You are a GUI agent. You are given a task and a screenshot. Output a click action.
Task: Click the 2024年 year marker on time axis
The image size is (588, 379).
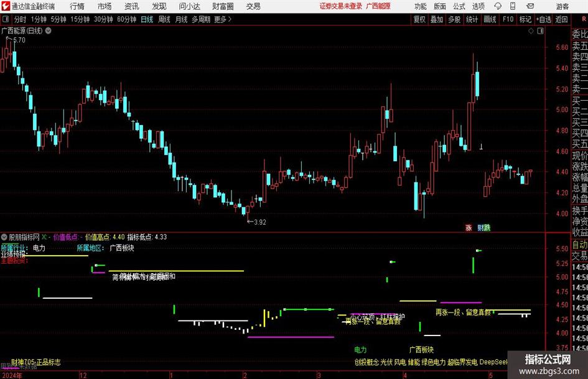pos(12,375)
